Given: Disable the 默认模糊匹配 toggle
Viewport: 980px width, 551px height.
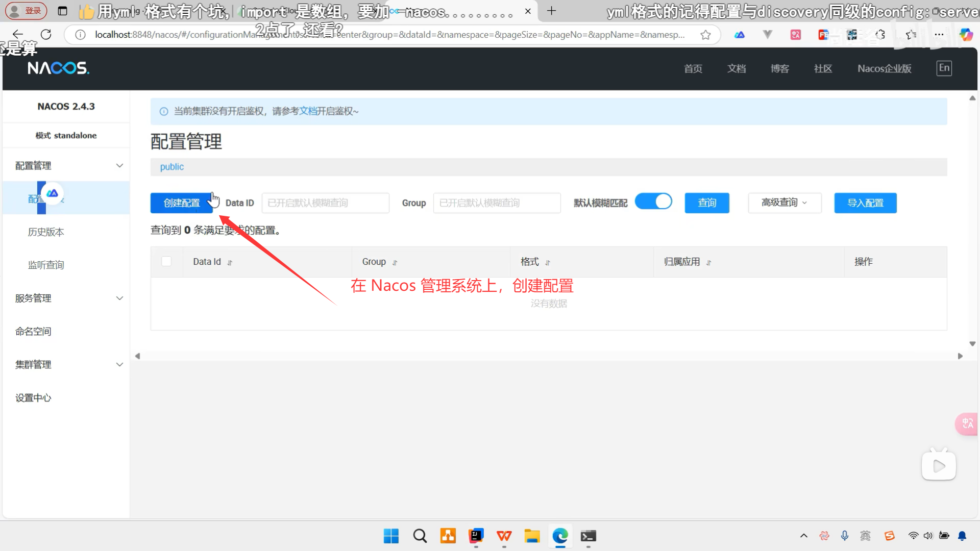Looking at the screenshot, I should pyautogui.click(x=653, y=201).
